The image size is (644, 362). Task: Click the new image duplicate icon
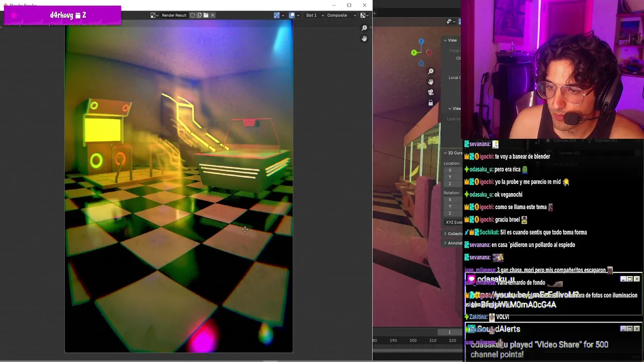tap(199, 15)
